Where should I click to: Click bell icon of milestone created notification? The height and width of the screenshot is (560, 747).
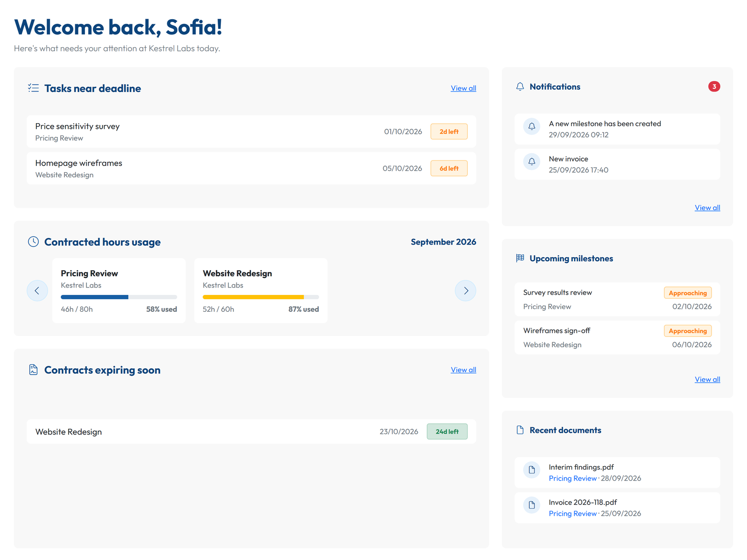(x=532, y=126)
